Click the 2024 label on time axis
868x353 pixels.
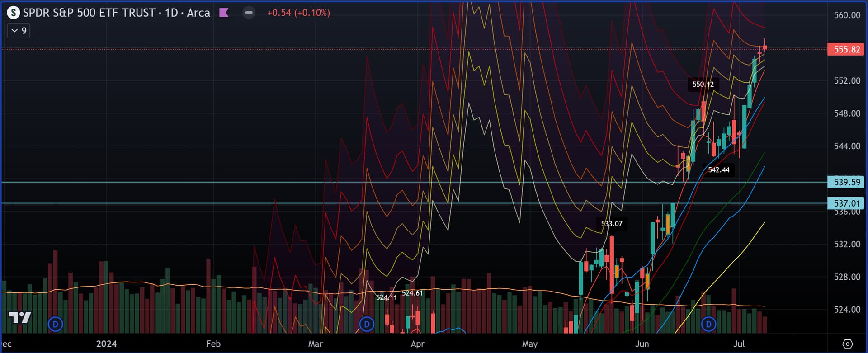click(106, 344)
